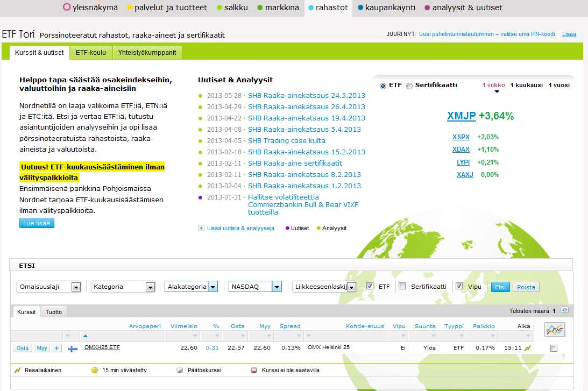Select Sertifikaatti radio button

click(409, 86)
